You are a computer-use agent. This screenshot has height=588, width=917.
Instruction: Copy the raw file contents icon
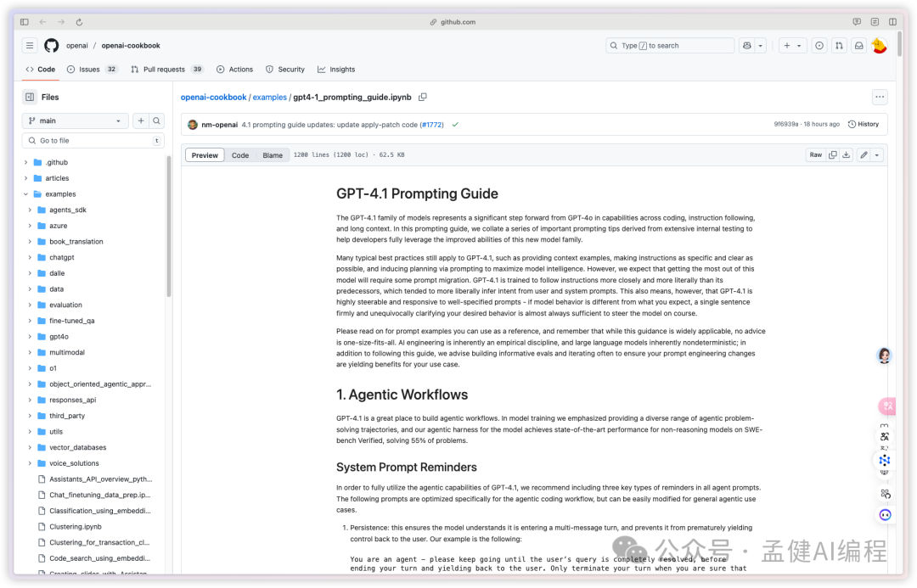pyautogui.click(x=832, y=155)
